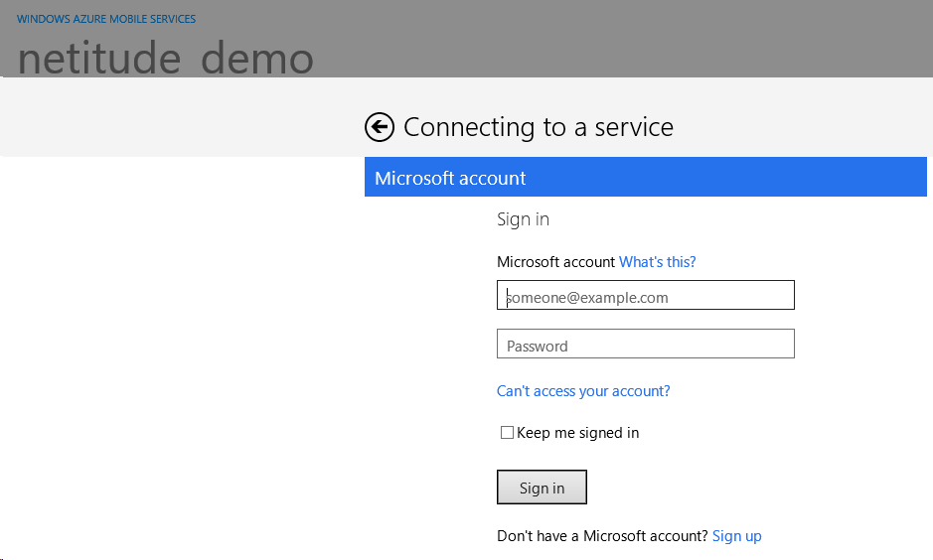Focus the someone@example.com email field
The height and width of the screenshot is (560, 933).
point(646,295)
